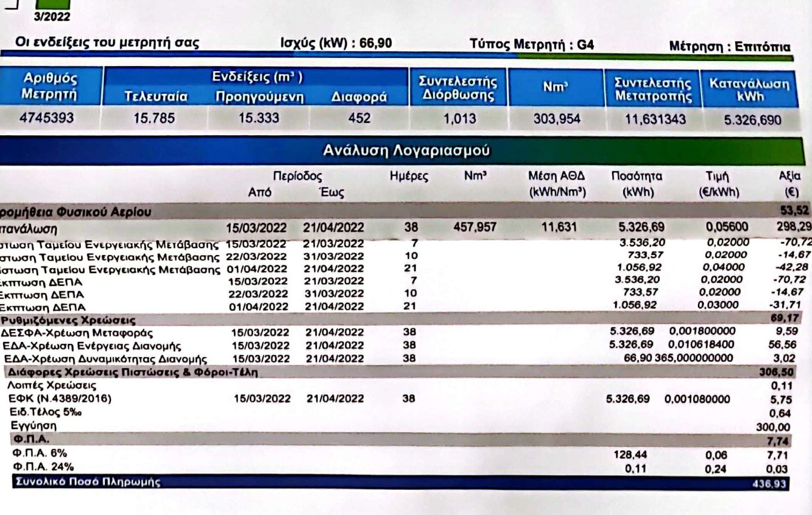Select excise amount "5,75"

(781, 400)
